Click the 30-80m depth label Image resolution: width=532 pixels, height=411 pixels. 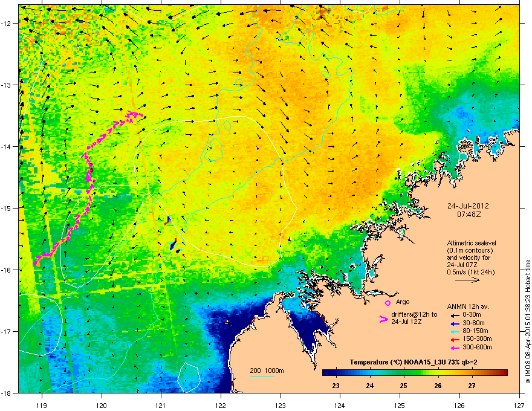pyautogui.click(x=473, y=323)
